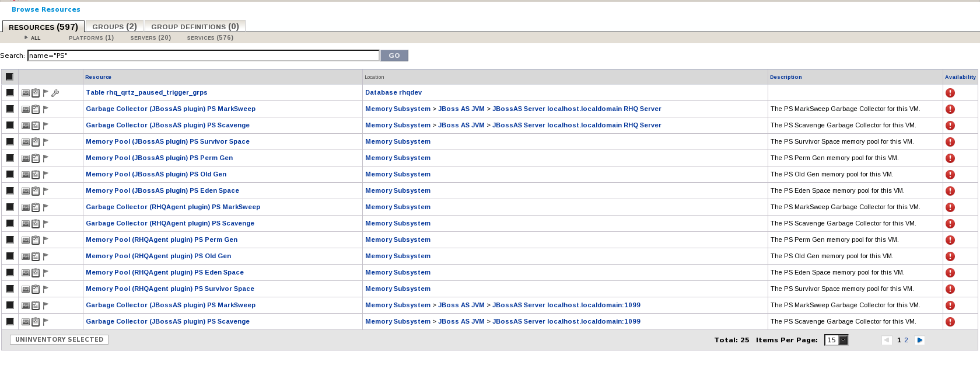Open monitor icon for RHQAgent PS Scavenge row

click(x=26, y=224)
